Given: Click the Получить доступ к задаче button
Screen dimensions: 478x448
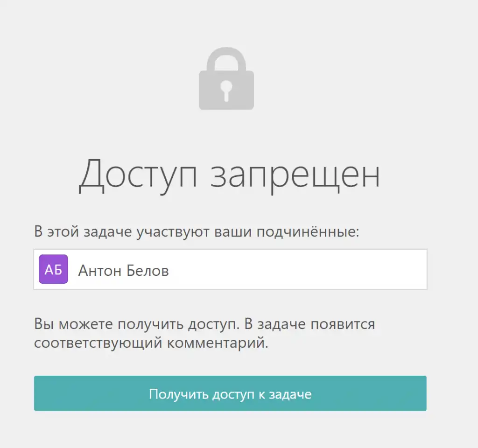Looking at the screenshot, I should pyautogui.click(x=230, y=393).
